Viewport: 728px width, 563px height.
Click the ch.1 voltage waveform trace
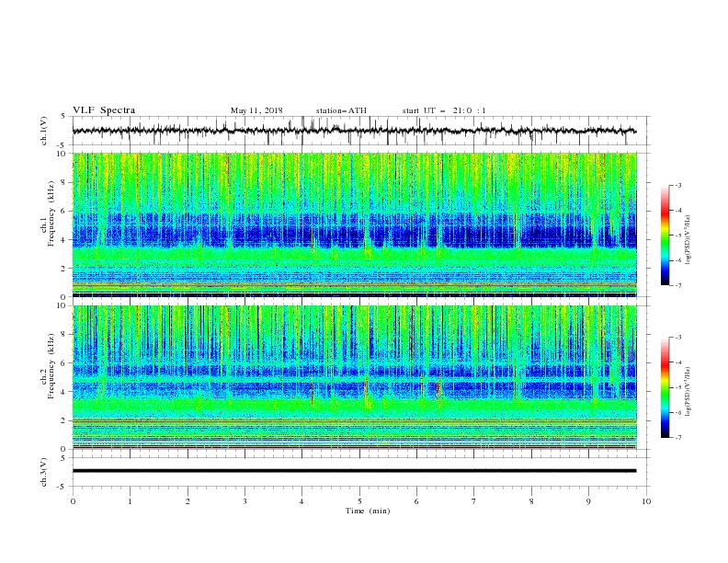[x=355, y=131]
